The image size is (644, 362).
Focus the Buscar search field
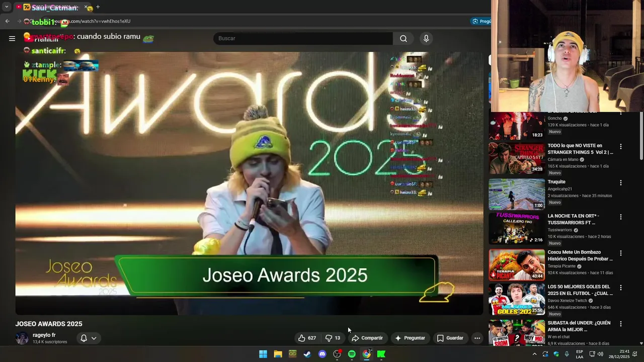303,38
